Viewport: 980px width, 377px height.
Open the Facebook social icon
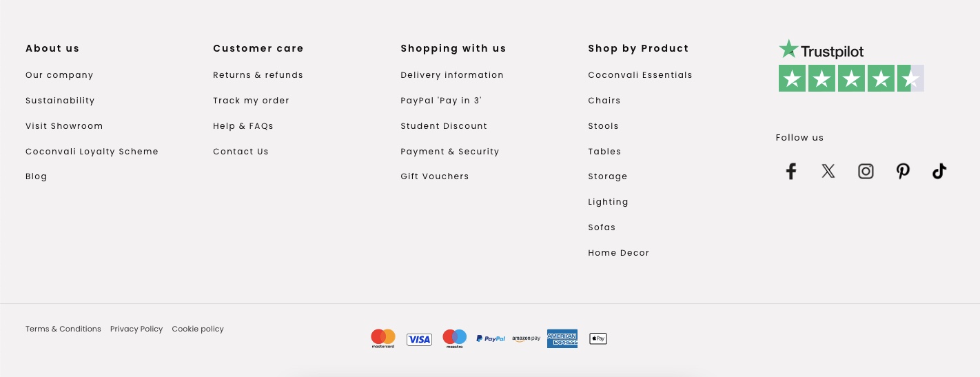(791, 172)
